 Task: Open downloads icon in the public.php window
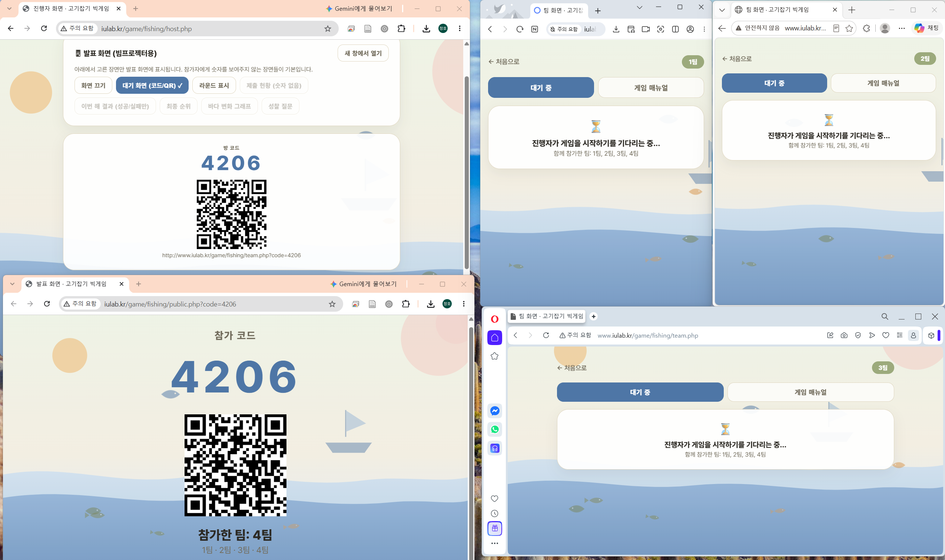pyautogui.click(x=431, y=304)
